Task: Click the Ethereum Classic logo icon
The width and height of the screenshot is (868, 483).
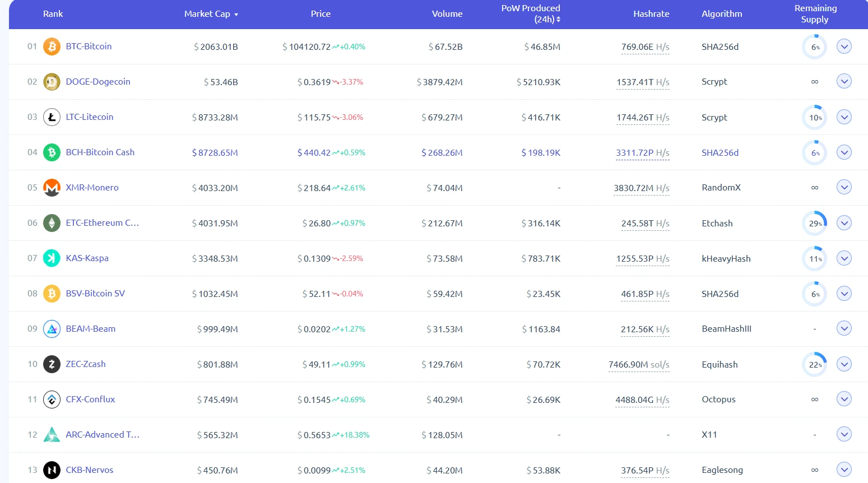Action: coord(52,223)
